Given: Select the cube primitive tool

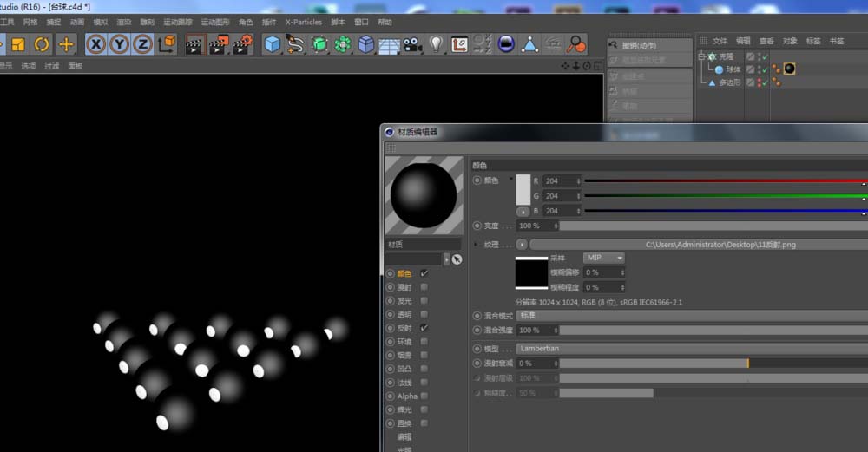Looking at the screenshot, I should click(273, 44).
